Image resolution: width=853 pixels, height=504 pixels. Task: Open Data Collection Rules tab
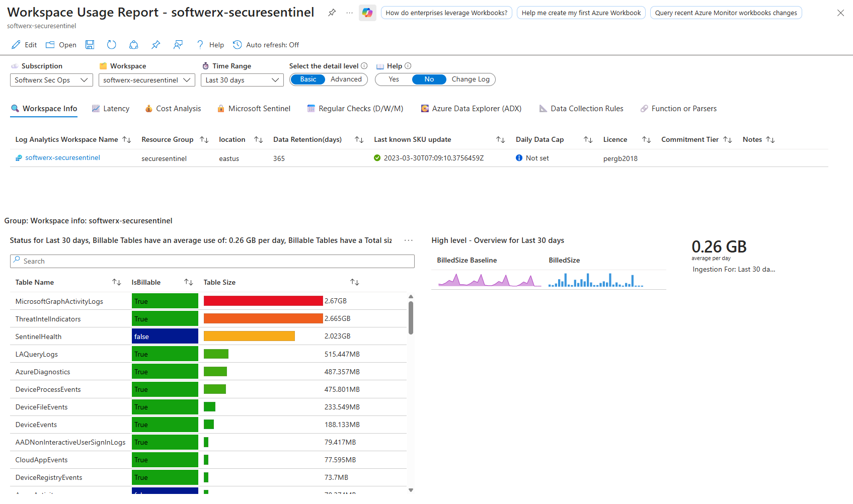(x=581, y=109)
